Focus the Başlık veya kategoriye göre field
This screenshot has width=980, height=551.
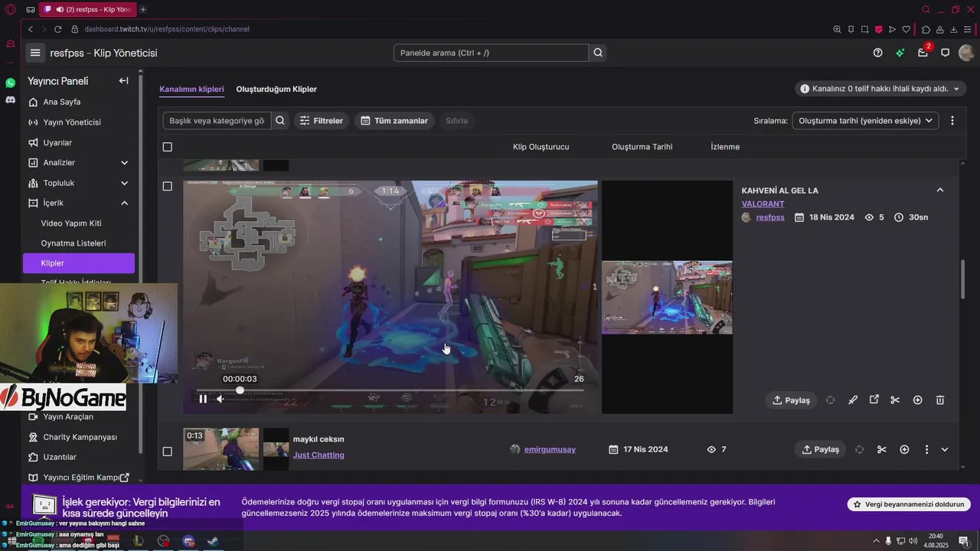(x=217, y=120)
